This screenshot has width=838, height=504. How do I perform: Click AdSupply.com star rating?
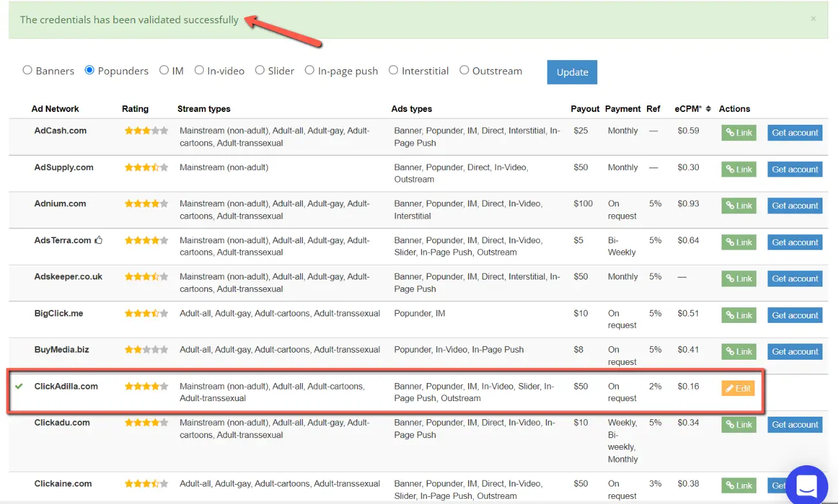tap(146, 168)
